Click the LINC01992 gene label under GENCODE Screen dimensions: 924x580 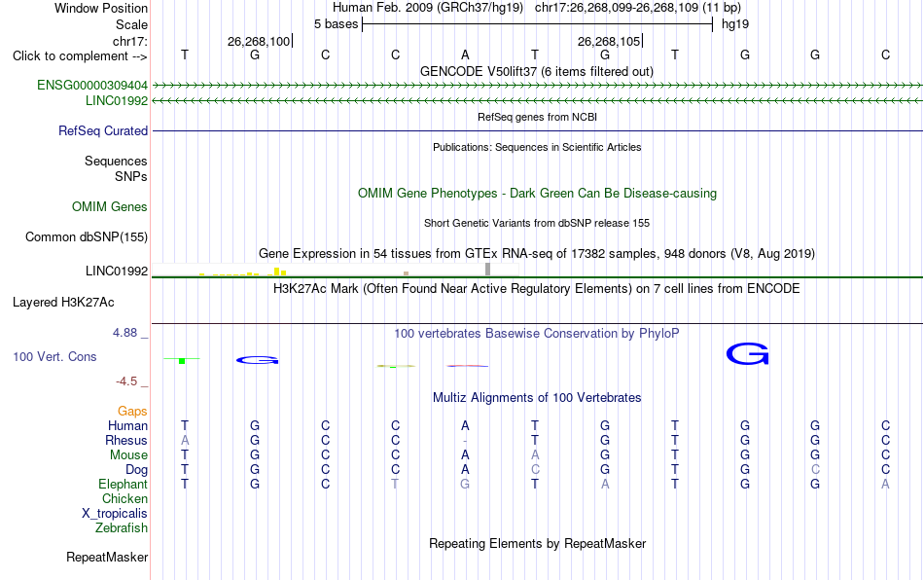coord(117,101)
